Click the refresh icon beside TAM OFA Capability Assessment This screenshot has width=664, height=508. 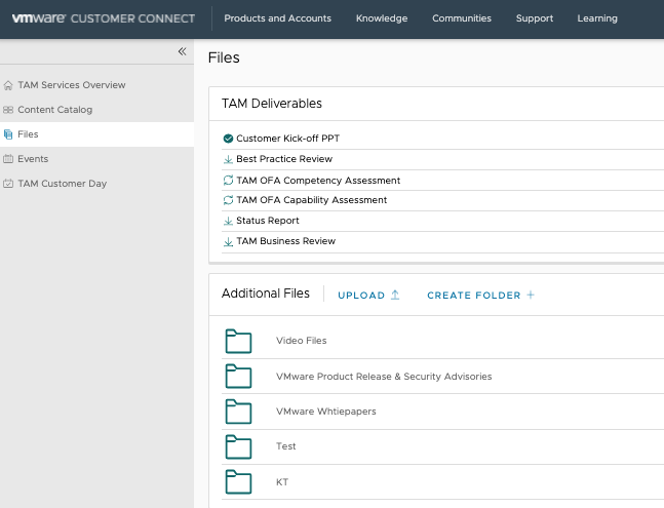point(228,200)
